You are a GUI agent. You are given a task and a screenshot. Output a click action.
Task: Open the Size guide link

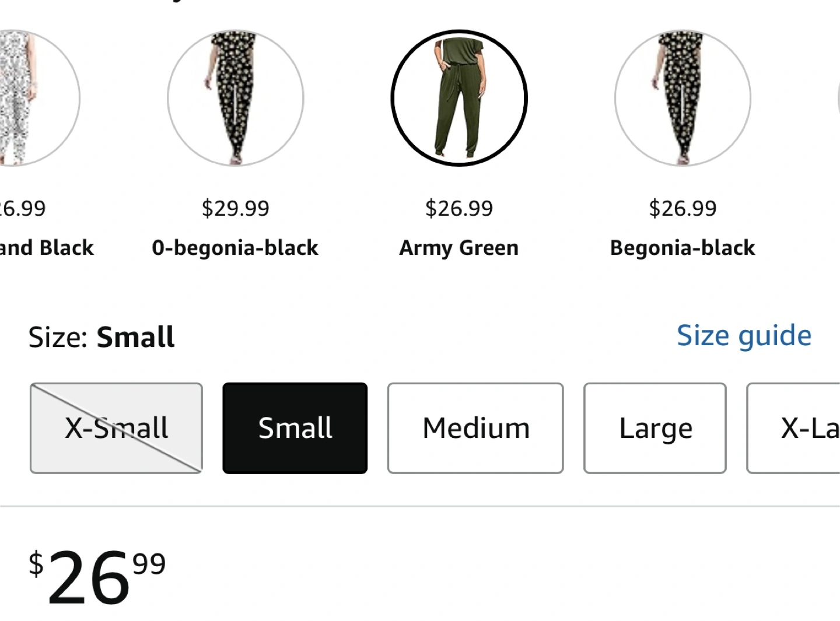click(744, 336)
